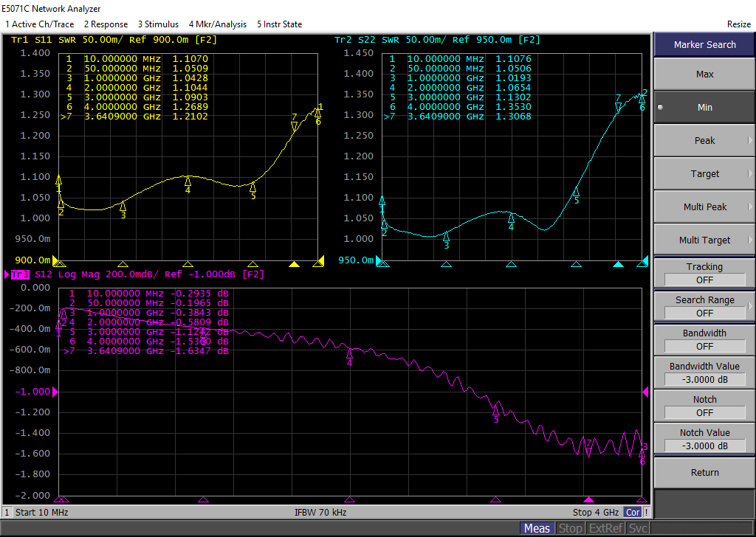Screen dimensions: 756x537
Task: Open the 3 Stimulus menu
Action: [158, 24]
